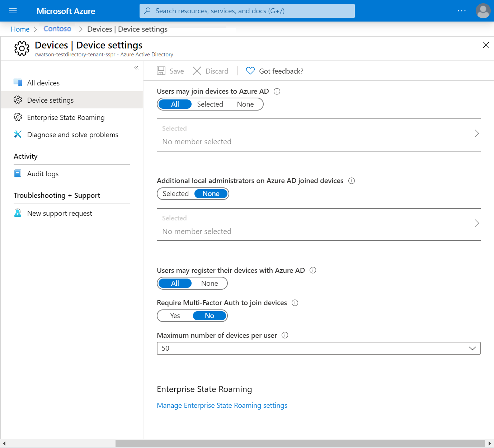Click the Enterprise State Roaming gear icon
This screenshot has width=494, height=448.
point(18,117)
